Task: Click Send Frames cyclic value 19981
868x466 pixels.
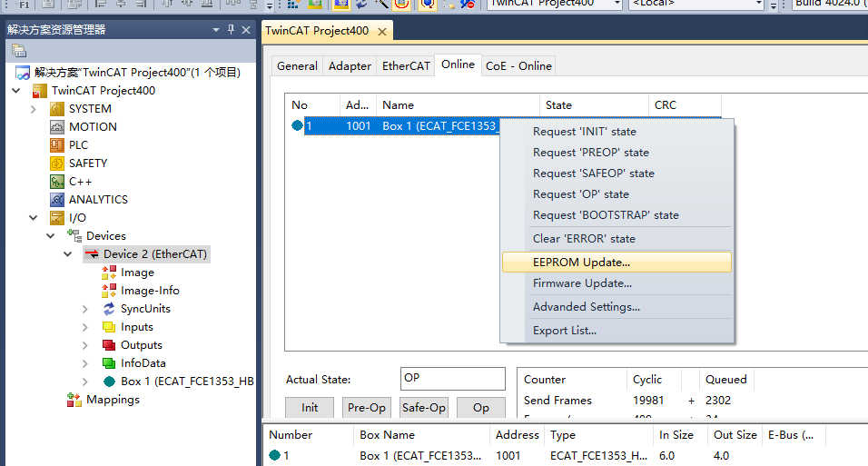Action: 648,400
